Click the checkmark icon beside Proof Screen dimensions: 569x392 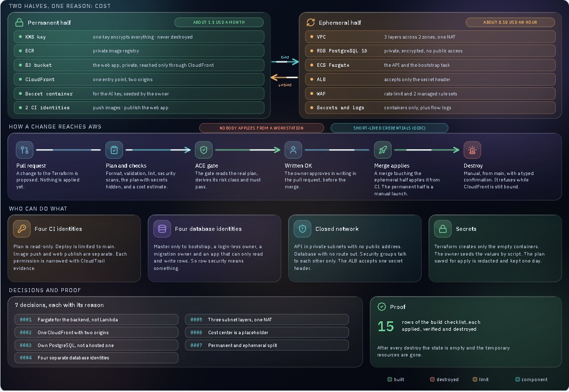pos(382,306)
